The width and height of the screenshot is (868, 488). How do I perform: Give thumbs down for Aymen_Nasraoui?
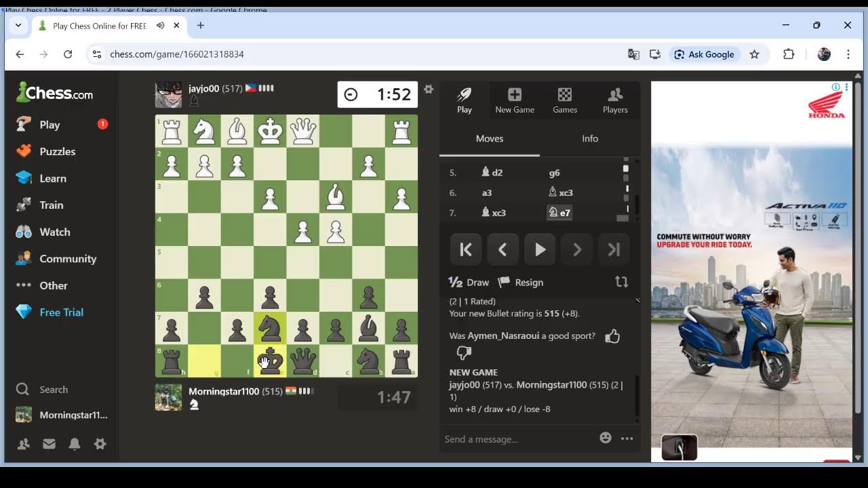click(465, 353)
